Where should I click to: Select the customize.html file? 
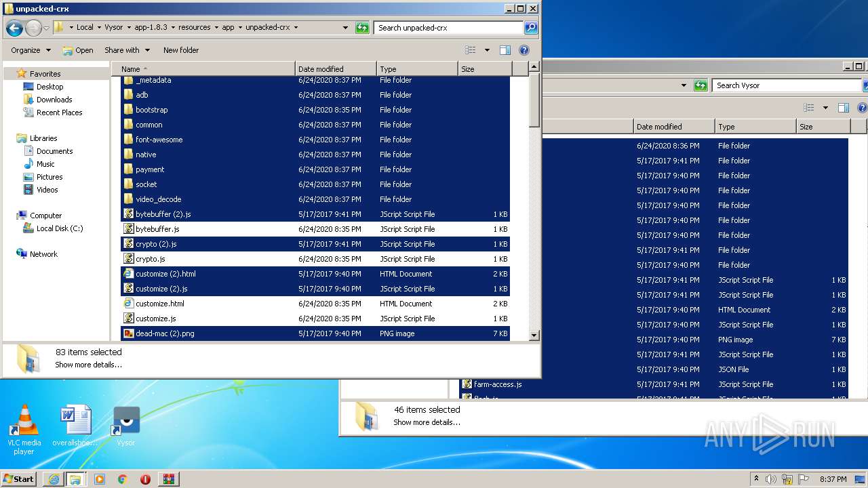click(315, 304)
